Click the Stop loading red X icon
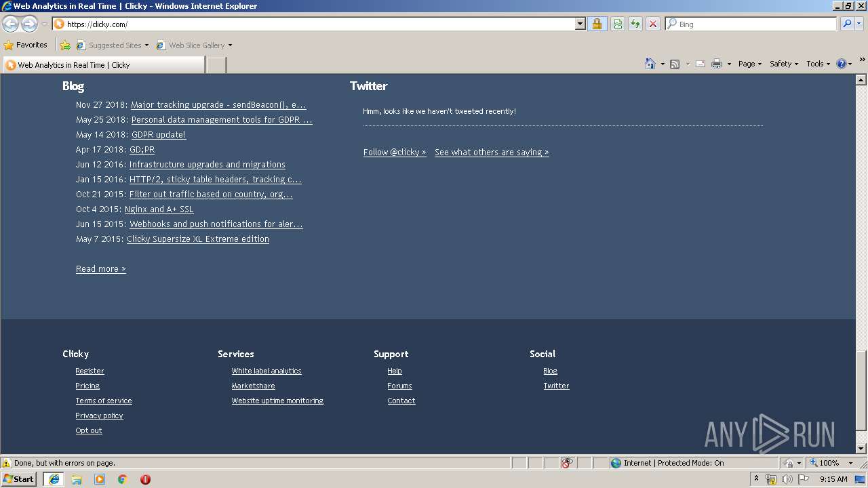This screenshot has width=868, height=488. pos(653,24)
